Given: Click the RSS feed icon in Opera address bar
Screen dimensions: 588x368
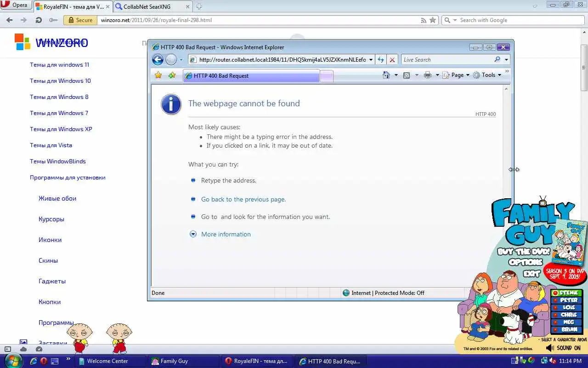Looking at the screenshot, I should click(424, 20).
